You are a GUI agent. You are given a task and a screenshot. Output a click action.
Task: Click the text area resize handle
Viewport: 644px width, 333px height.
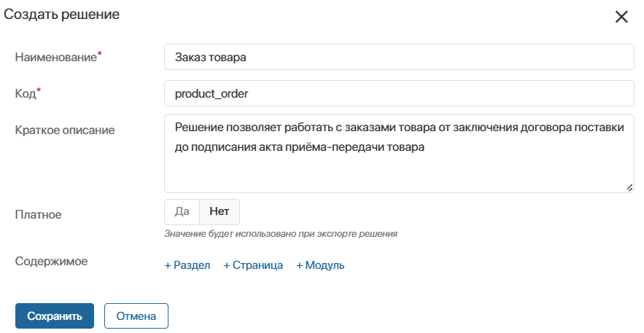[x=629, y=188]
